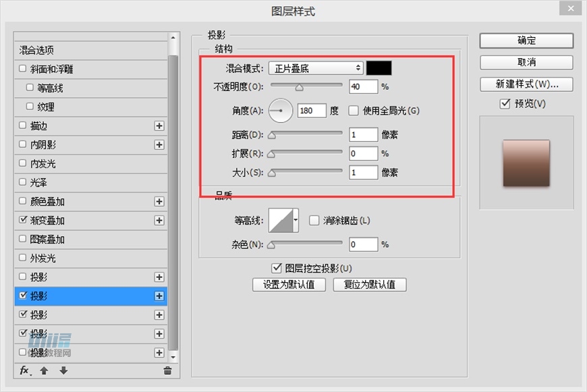
Task: Click the 杂色 percent value field
Action: click(x=363, y=244)
